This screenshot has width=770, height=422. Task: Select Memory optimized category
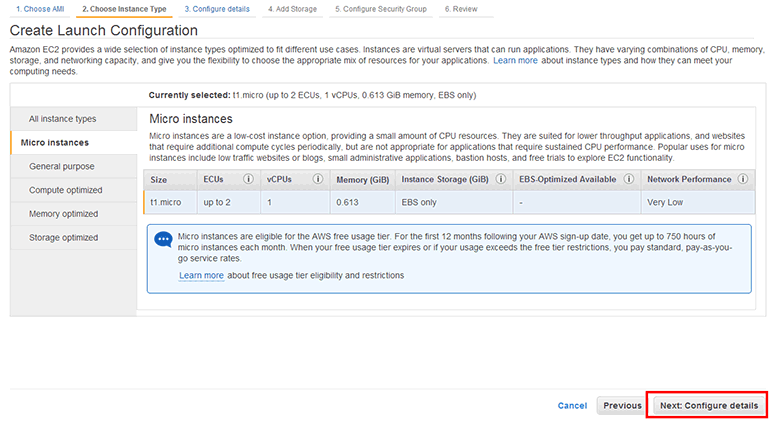coord(63,214)
